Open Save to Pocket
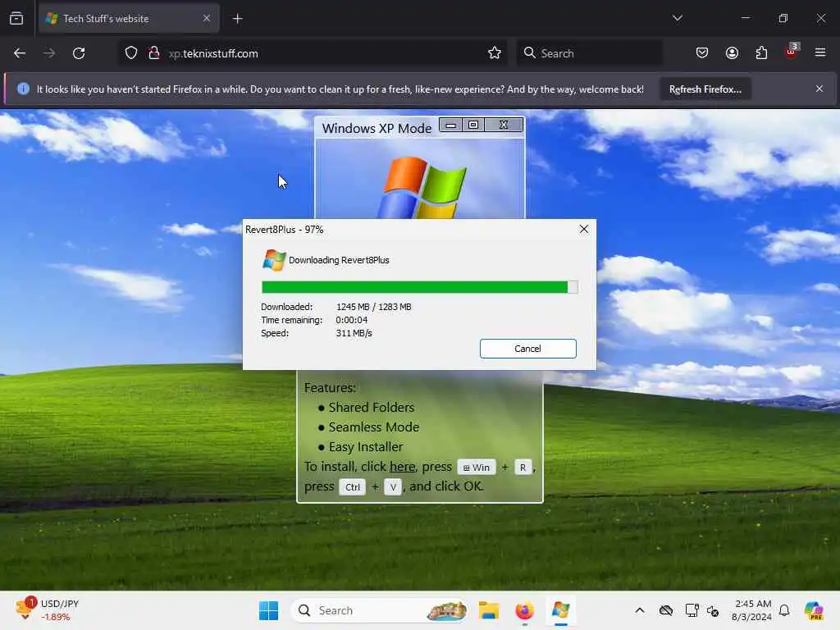Screen dimensions: 840x630 pos(702,53)
